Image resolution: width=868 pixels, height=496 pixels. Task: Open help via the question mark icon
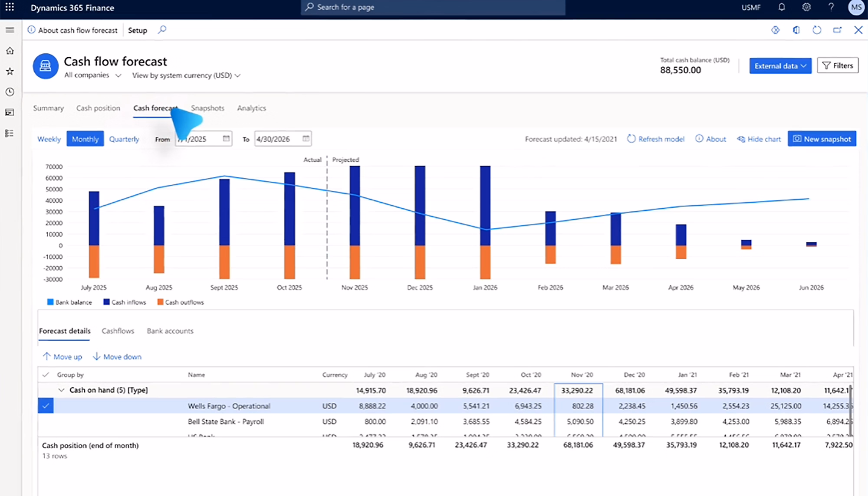point(831,7)
